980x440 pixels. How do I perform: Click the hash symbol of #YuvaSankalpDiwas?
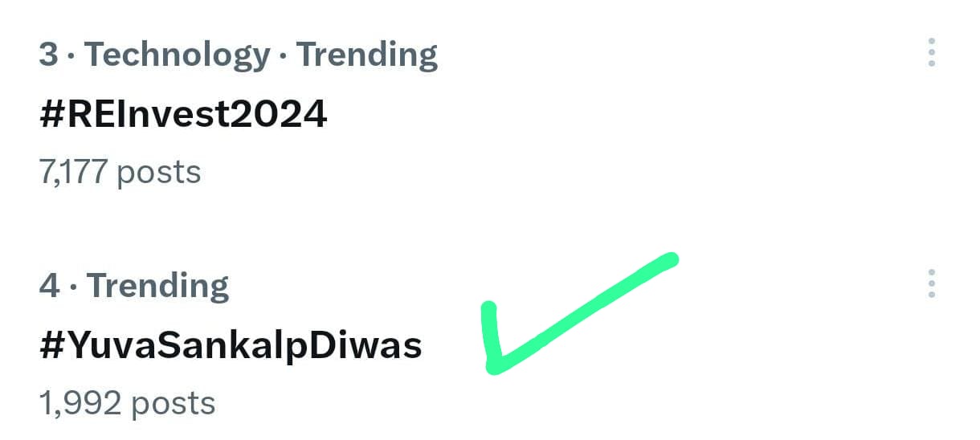click(x=51, y=346)
